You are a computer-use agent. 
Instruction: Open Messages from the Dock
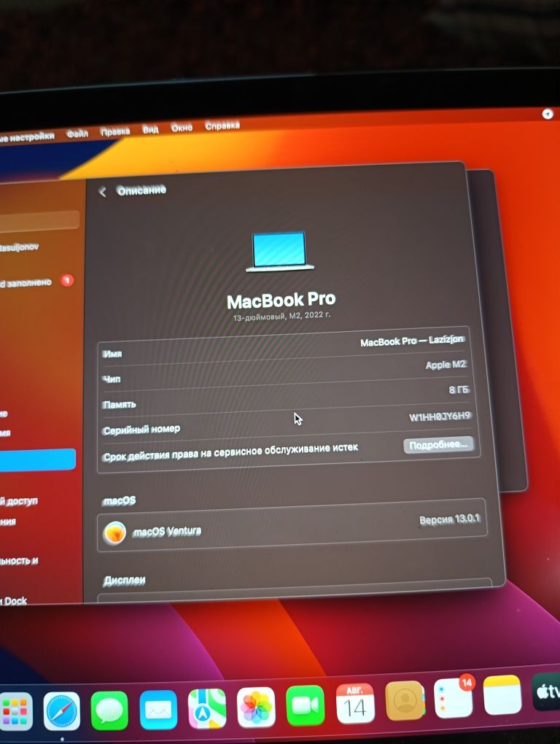point(109,710)
